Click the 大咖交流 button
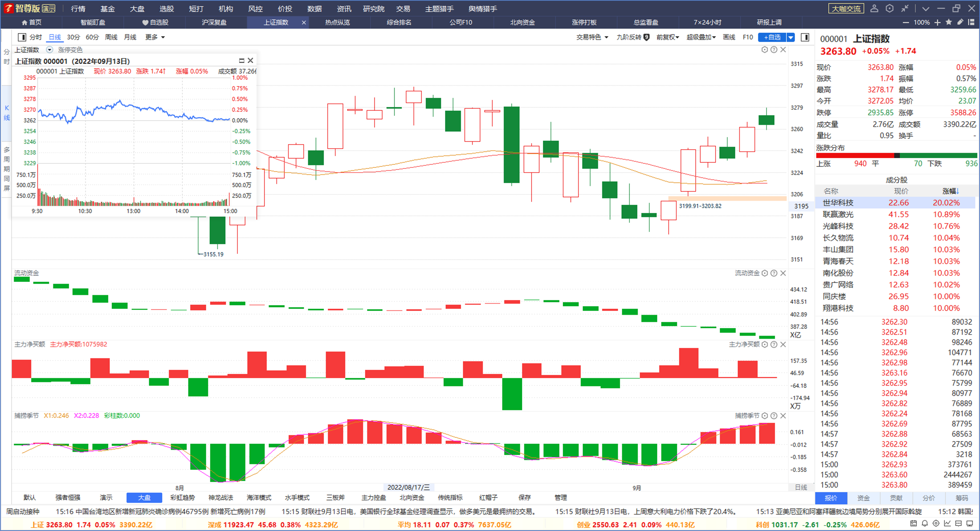The width and height of the screenshot is (980, 531). 846,8
